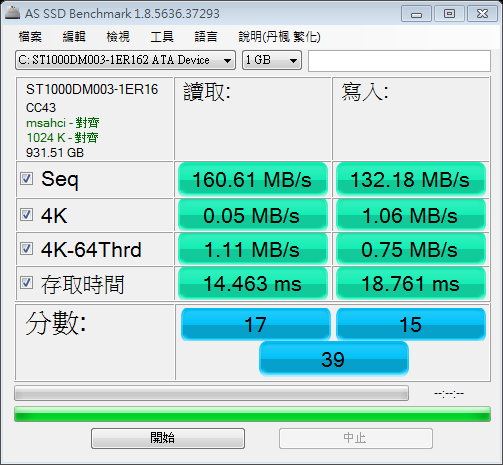Viewport: 503px width, 465px height.
Task: Close the AS SSD Benchmark window
Action: point(482,14)
